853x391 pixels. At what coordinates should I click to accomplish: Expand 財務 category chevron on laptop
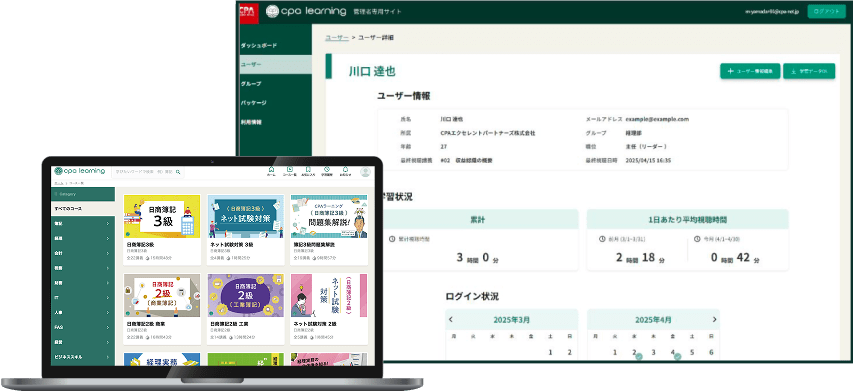pos(108,283)
